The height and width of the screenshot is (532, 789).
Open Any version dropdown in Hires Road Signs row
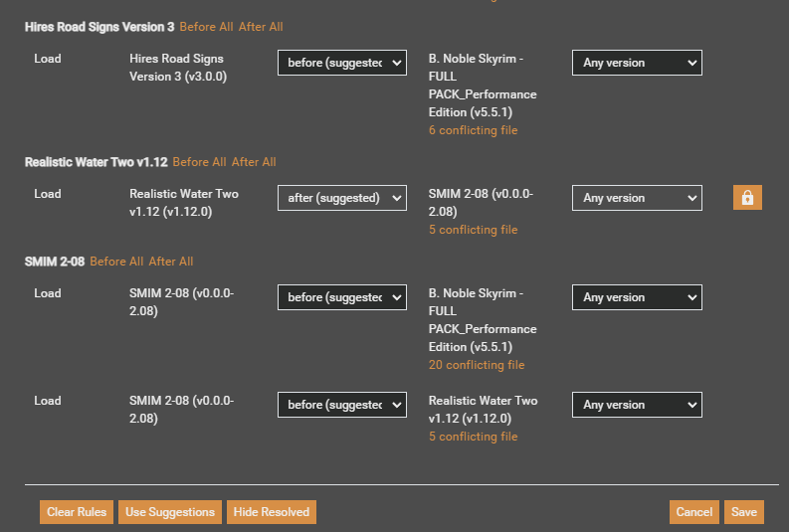637,63
